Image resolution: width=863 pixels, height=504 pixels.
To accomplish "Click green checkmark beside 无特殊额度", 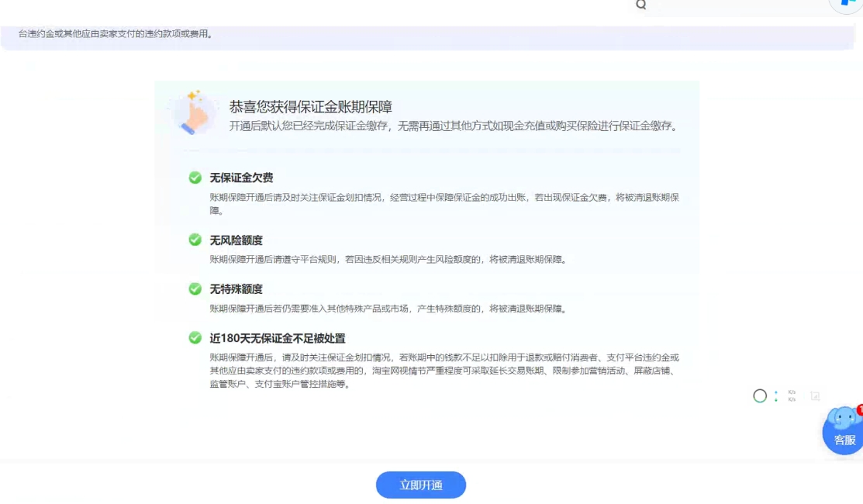I will [195, 288].
